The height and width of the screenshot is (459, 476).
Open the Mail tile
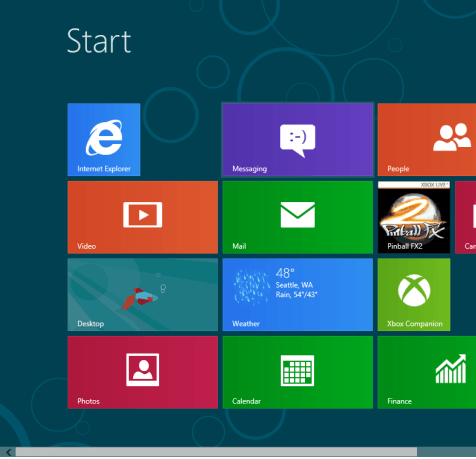coord(297,217)
